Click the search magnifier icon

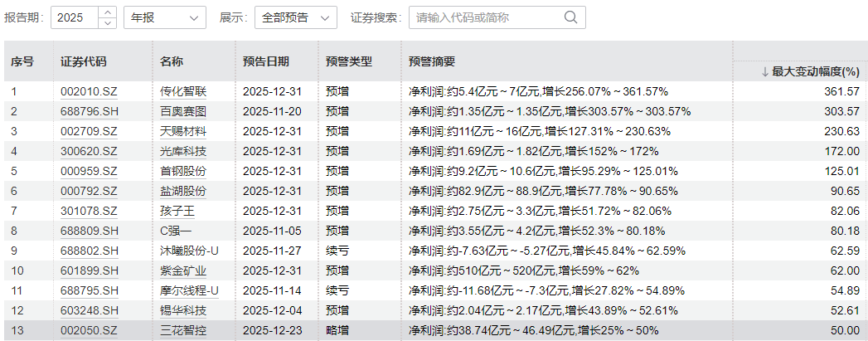[x=571, y=17]
